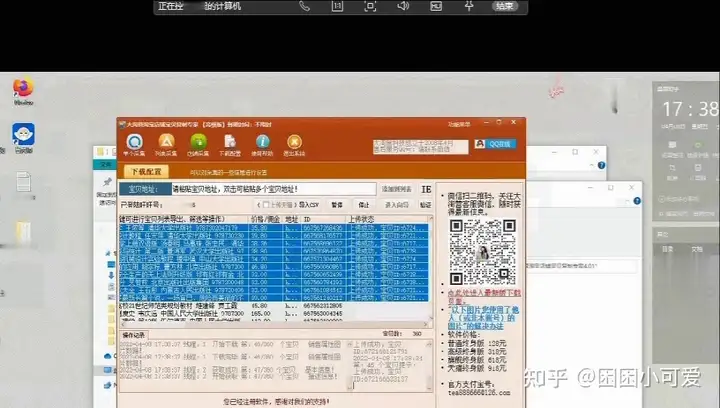Click the 退出系统 exit icon
Screen dimensions: 720x408
click(x=294, y=145)
